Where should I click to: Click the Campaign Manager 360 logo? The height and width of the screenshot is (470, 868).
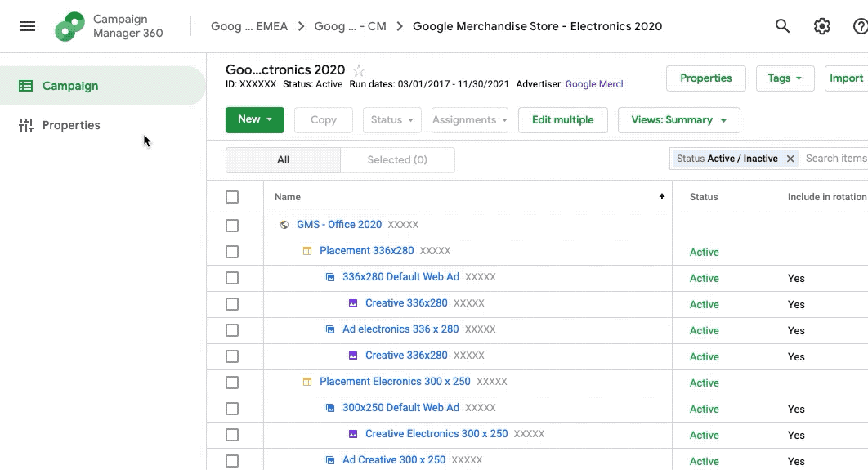[69, 26]
